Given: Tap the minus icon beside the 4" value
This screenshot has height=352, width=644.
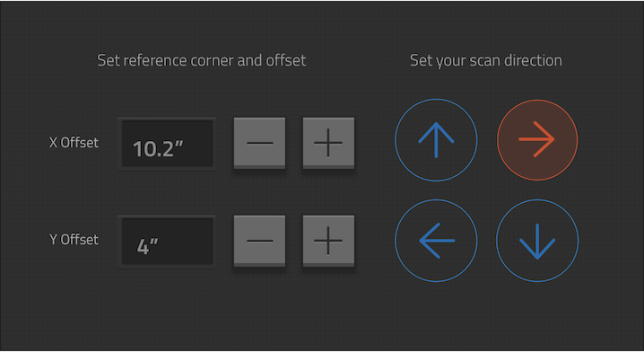Looking at the screenshot, I should pyautogui.click(x=259, y=241).
